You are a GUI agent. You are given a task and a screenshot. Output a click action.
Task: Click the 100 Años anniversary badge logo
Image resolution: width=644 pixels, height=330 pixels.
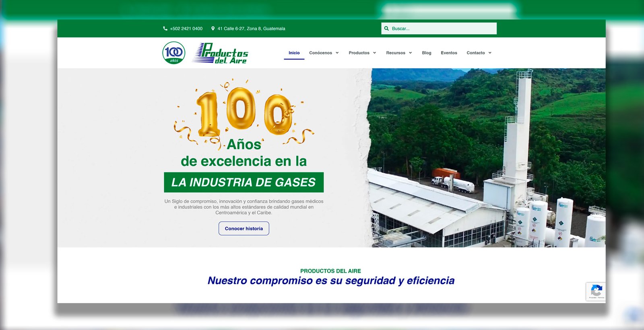click(x=174, y=53)
